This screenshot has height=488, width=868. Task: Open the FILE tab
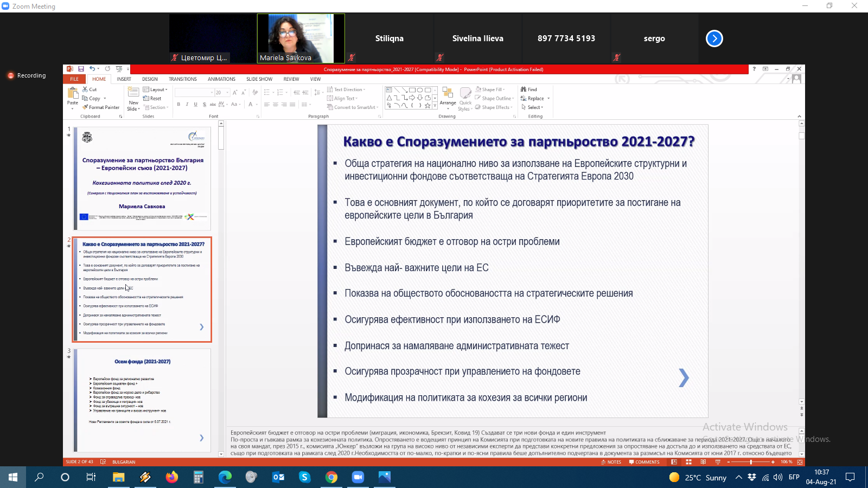pyautogui.click(x=74, y=79)
